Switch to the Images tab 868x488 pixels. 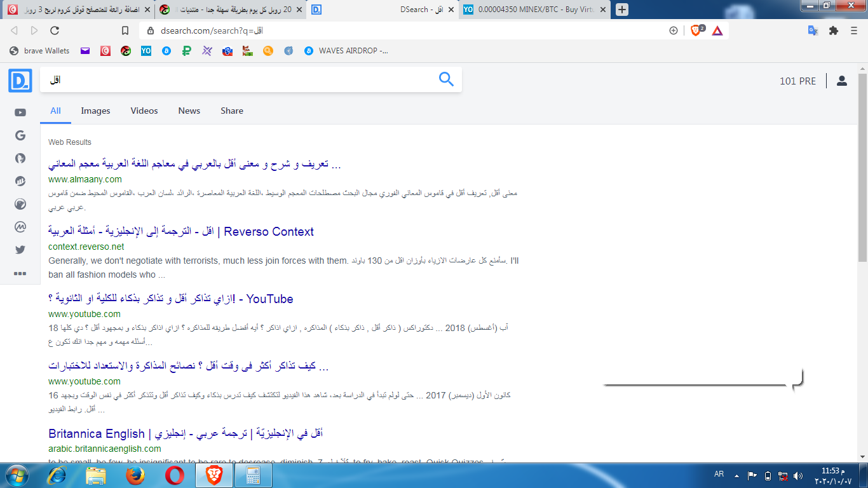(x=95, y=111)
